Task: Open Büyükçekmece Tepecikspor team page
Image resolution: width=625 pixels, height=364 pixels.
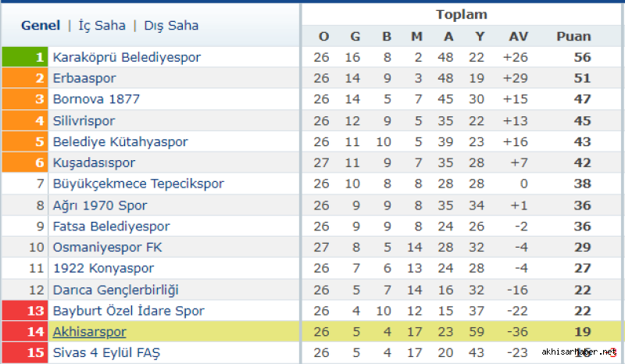Action: [138, 184]
